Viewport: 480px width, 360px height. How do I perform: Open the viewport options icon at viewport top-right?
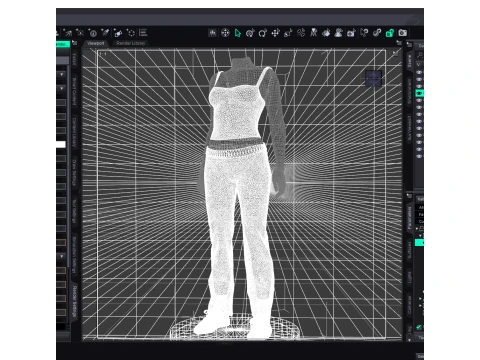[395, 53]
